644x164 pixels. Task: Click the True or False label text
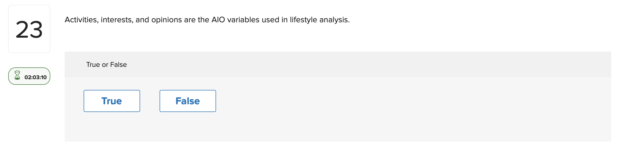(x=106, y=64)
